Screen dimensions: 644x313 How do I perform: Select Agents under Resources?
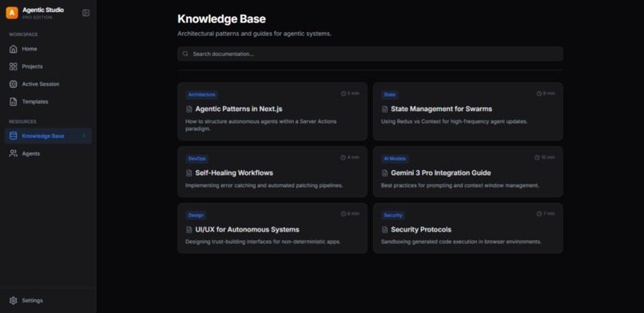pos(48,153)
